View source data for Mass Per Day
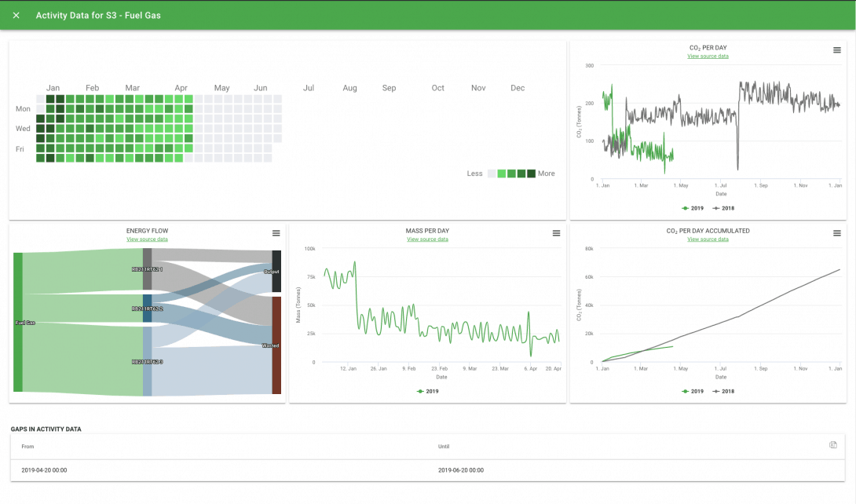The height and width of the screenshot is (504, 856). 427,239
